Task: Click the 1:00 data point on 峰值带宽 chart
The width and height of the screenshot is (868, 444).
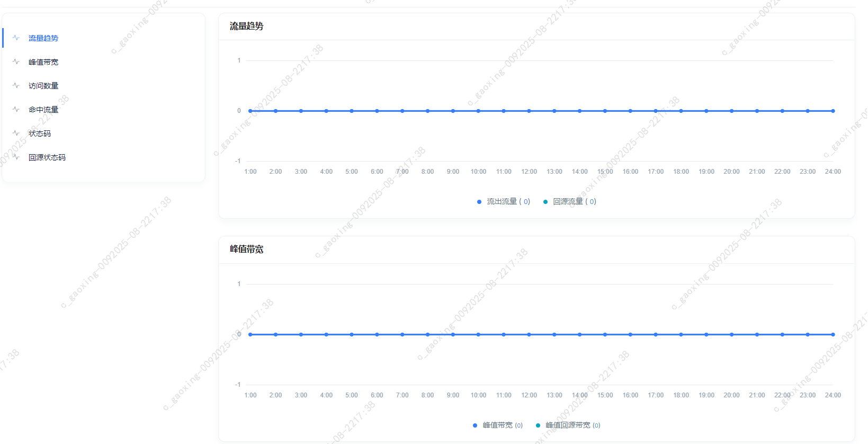Action: click(x=250, y=334)
